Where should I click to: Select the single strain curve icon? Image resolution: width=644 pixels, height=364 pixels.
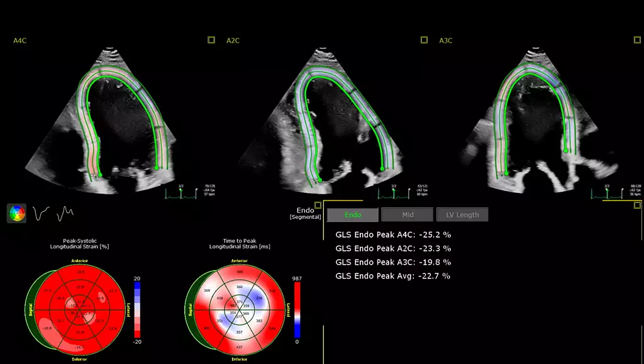(x=41, y=213)
